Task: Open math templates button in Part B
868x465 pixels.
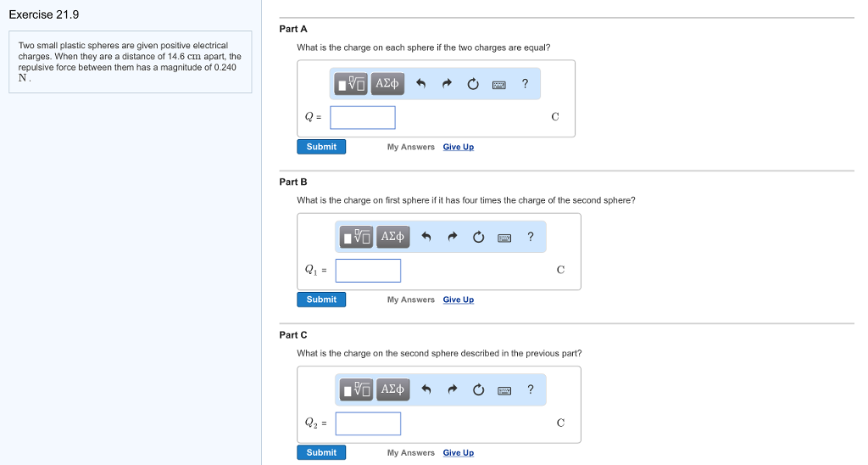Action: (x=358, y=237)
